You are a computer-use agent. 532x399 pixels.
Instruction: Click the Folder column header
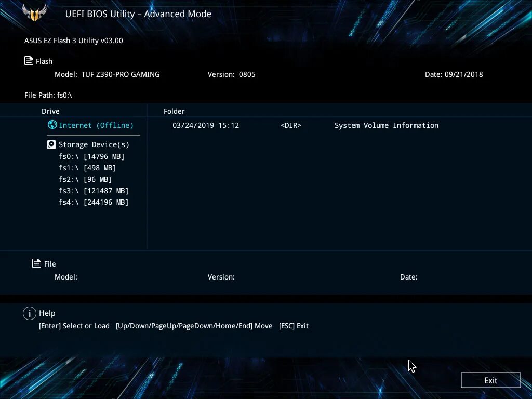coord(174,111)
